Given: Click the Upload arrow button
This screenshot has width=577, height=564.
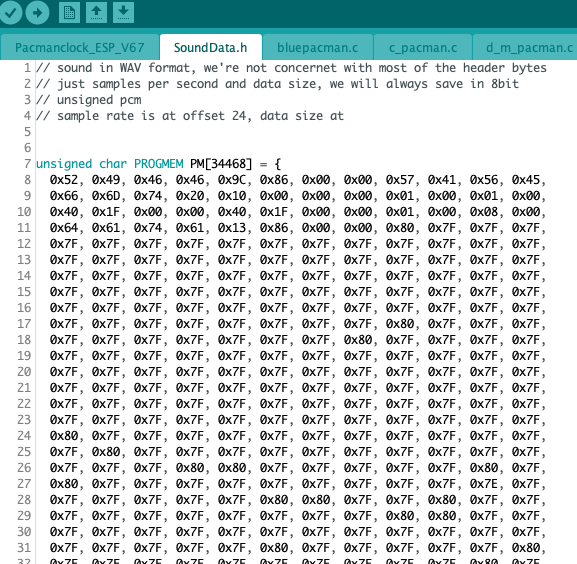Looking at the screenshot, I should [x=37, y=13].
